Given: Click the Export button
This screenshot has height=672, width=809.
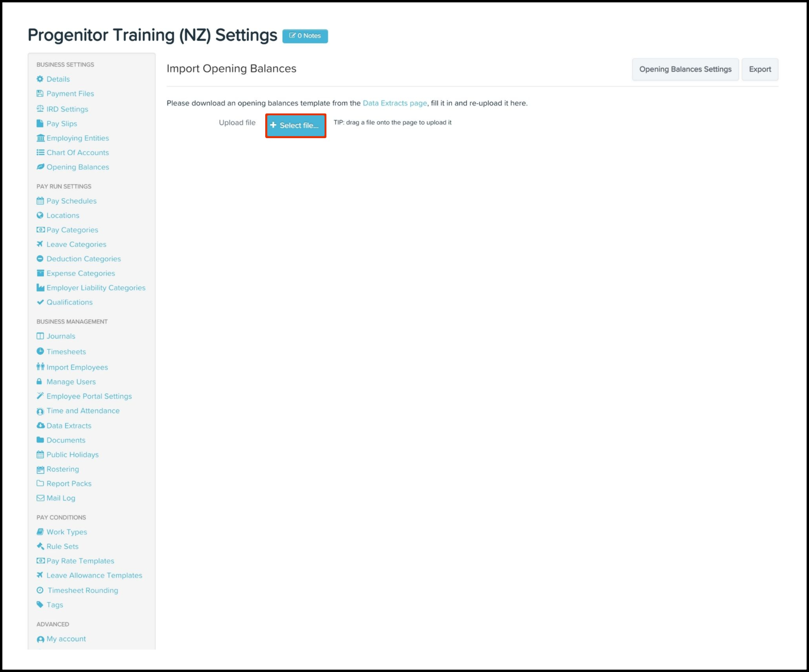Looking at the screenshot, I should [x=760, y=69].
